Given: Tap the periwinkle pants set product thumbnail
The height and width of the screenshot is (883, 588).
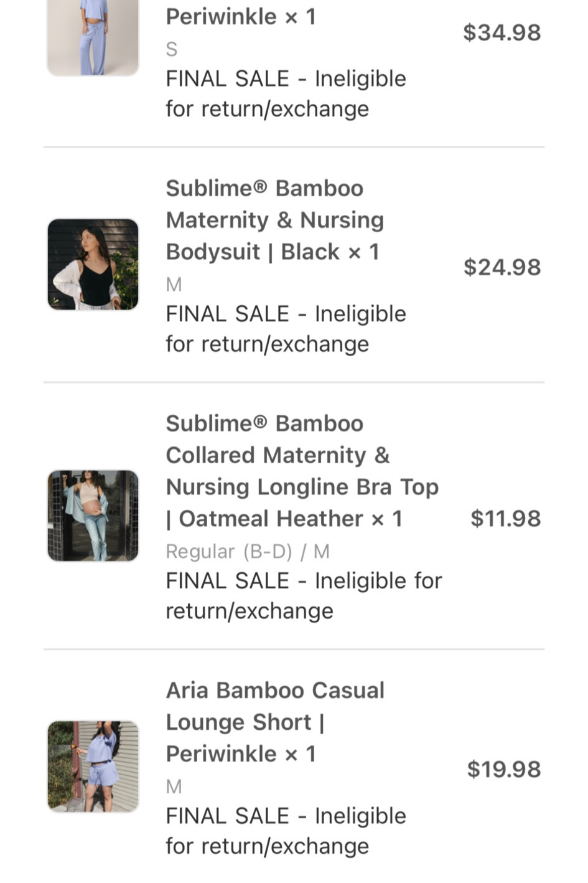Looking at the screenshot, I should (93, 37).
